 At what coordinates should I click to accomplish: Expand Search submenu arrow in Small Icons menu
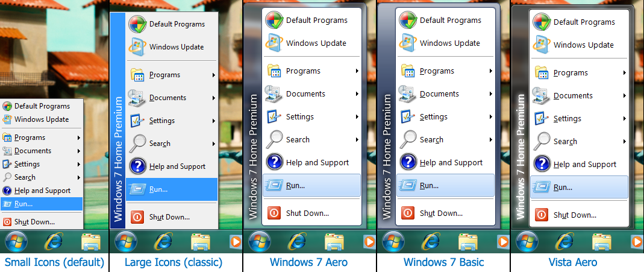[78, 177]
